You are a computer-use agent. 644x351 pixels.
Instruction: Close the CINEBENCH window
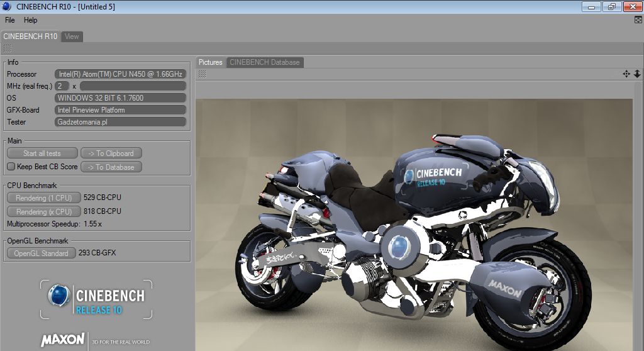tap(633, 6)
